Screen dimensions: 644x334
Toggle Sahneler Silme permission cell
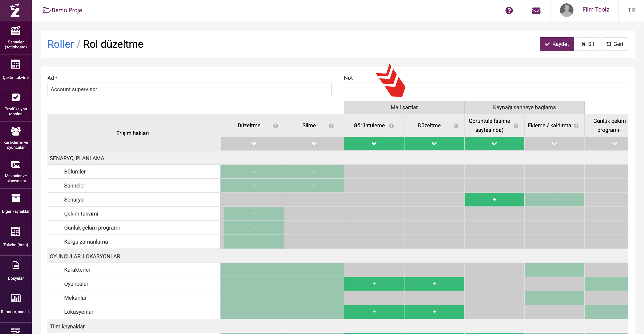[x=314, y=186]
